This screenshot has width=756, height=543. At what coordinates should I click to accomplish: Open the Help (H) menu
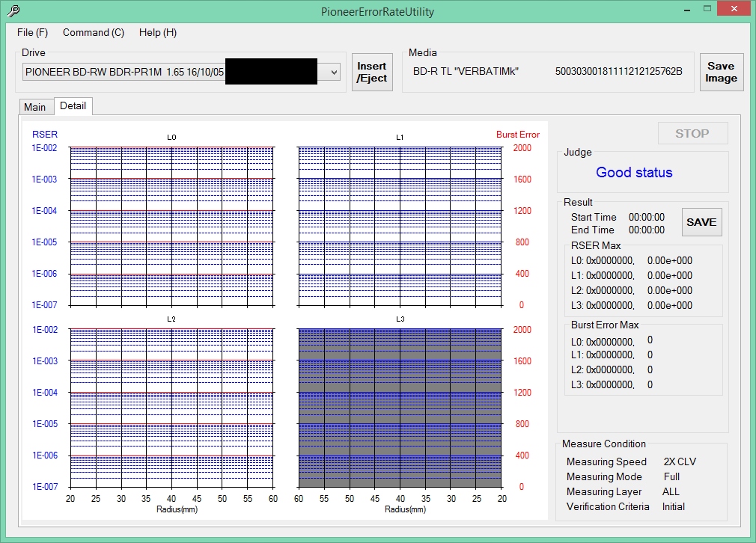pyautogui.click(x=158, y=33)
